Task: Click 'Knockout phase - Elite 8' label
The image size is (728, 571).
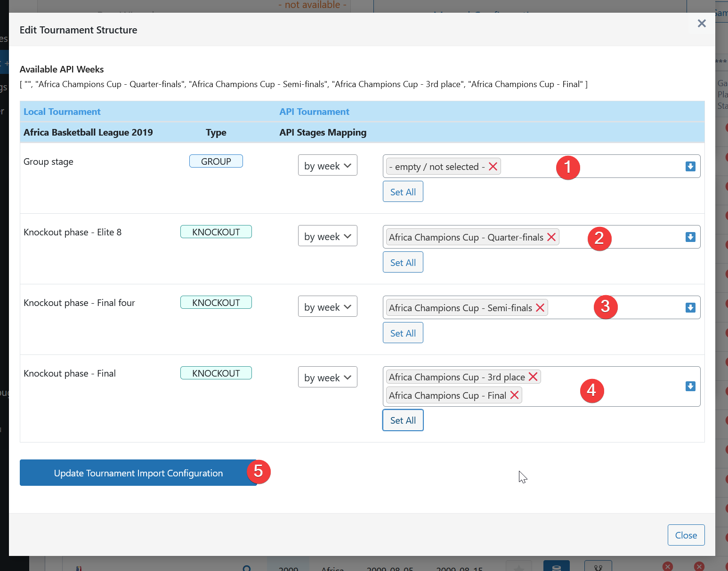Action: (73, 232)
